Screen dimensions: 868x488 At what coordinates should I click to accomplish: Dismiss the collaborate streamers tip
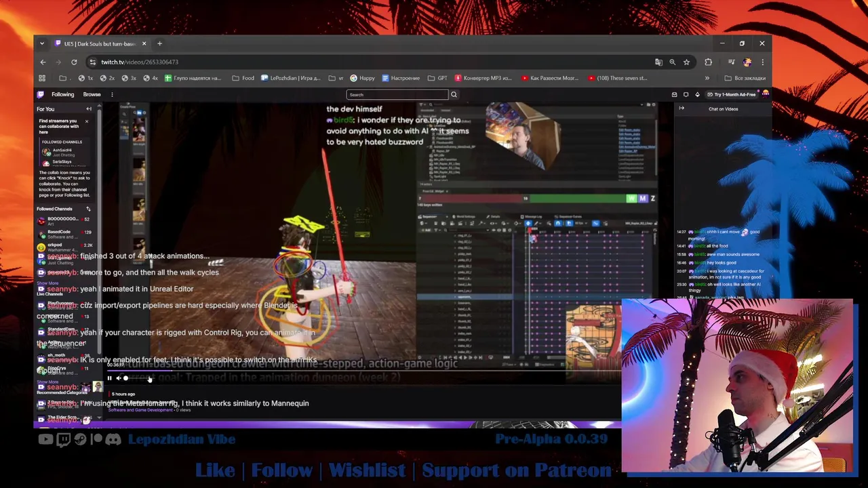coord(86,121)
